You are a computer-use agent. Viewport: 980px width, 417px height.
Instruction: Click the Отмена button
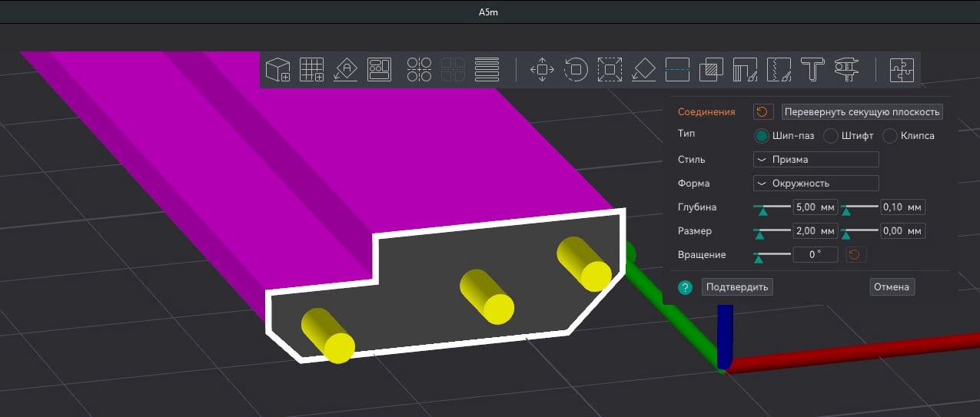[892, 287]
